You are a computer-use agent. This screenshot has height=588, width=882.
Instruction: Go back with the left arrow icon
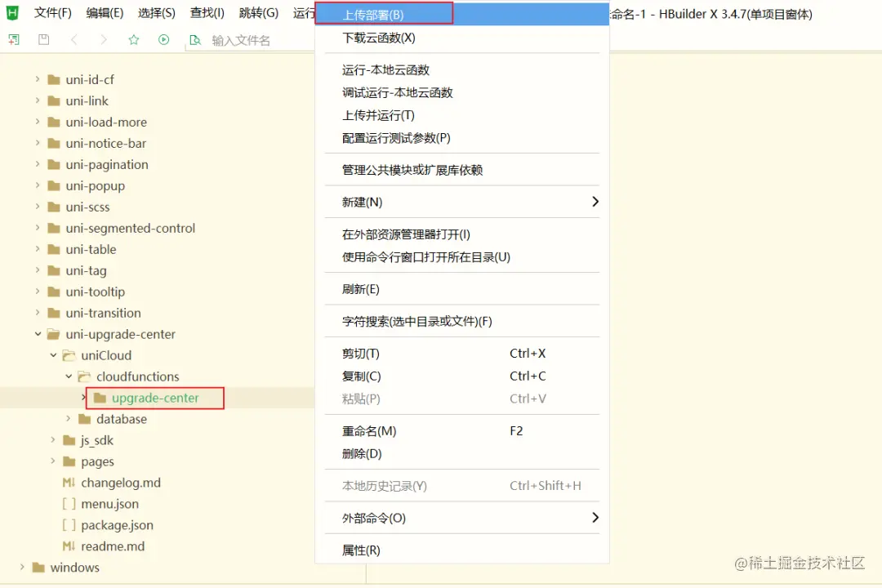pyautogui.click(x=74, y=39)
